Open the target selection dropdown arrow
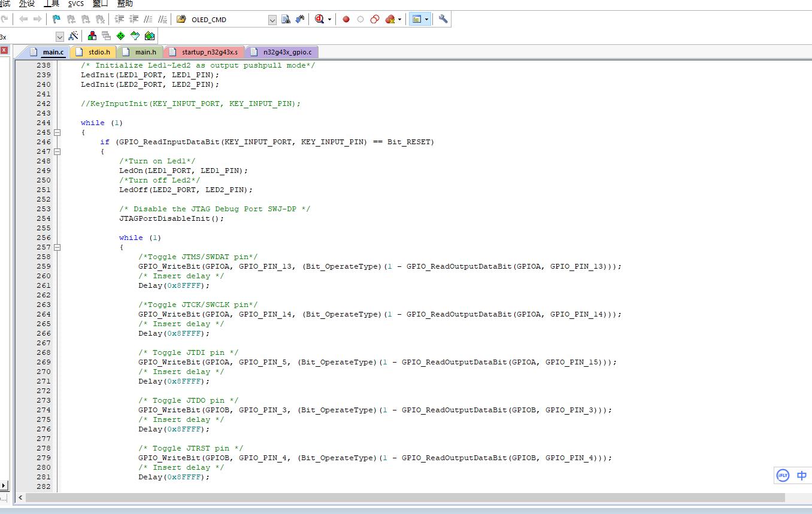The width and height of the screenshot is (812, 514). coord(60,37)
